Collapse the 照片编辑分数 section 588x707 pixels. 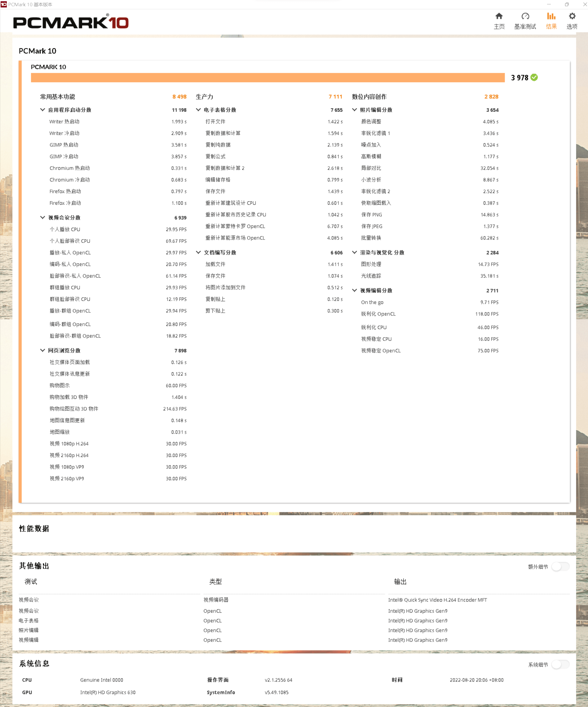coord(355,110)
